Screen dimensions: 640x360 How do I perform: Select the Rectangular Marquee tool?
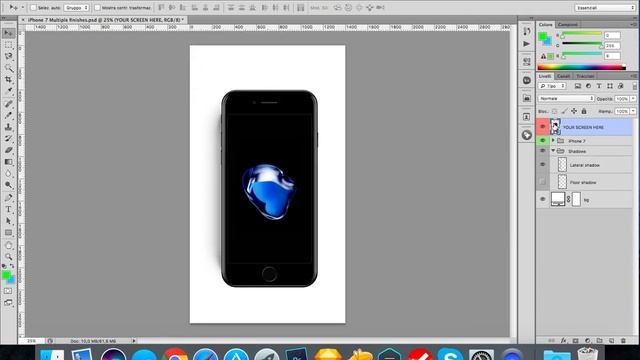(8, 44)
